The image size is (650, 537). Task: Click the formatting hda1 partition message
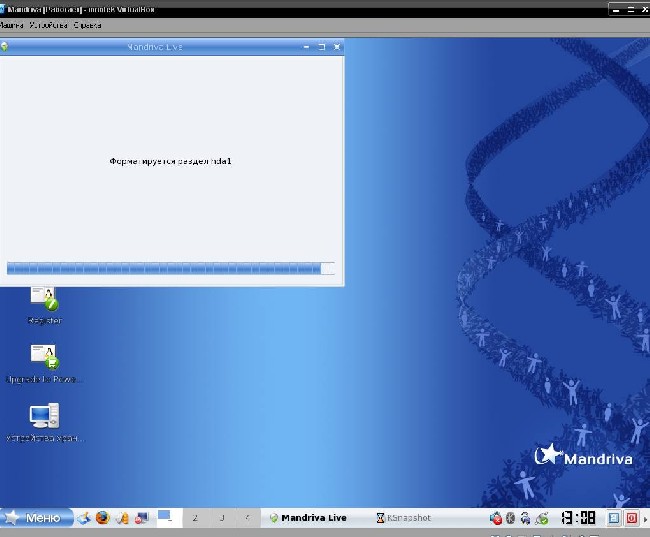click(170, 161)
